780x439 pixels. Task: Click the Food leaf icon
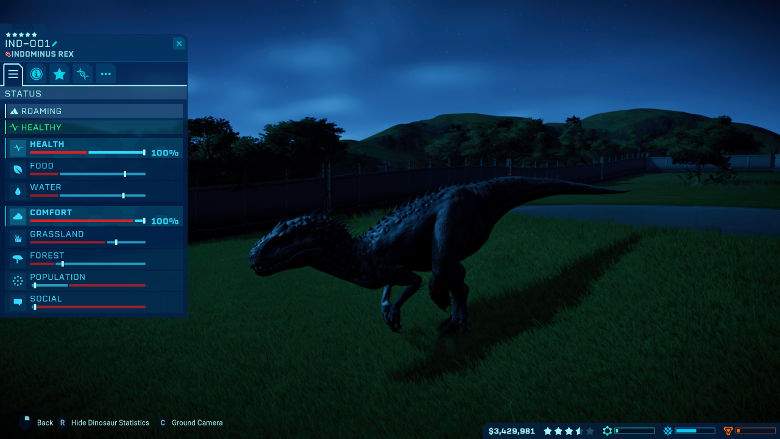(x=17, y=170)
